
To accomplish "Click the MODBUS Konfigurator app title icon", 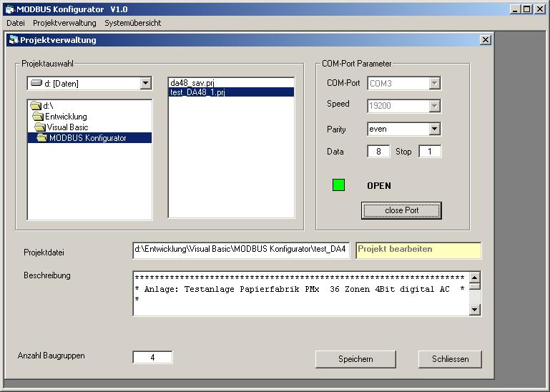I will coord(9,9).
